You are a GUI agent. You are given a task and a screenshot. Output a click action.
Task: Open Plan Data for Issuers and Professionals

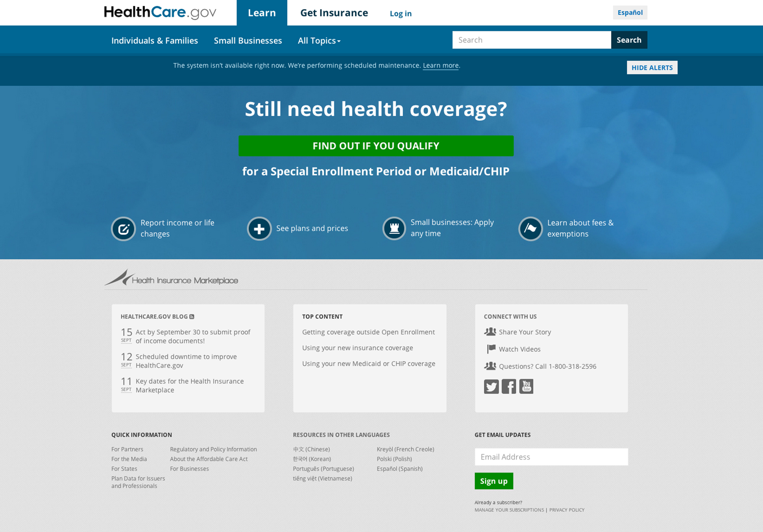pos(138,482)
